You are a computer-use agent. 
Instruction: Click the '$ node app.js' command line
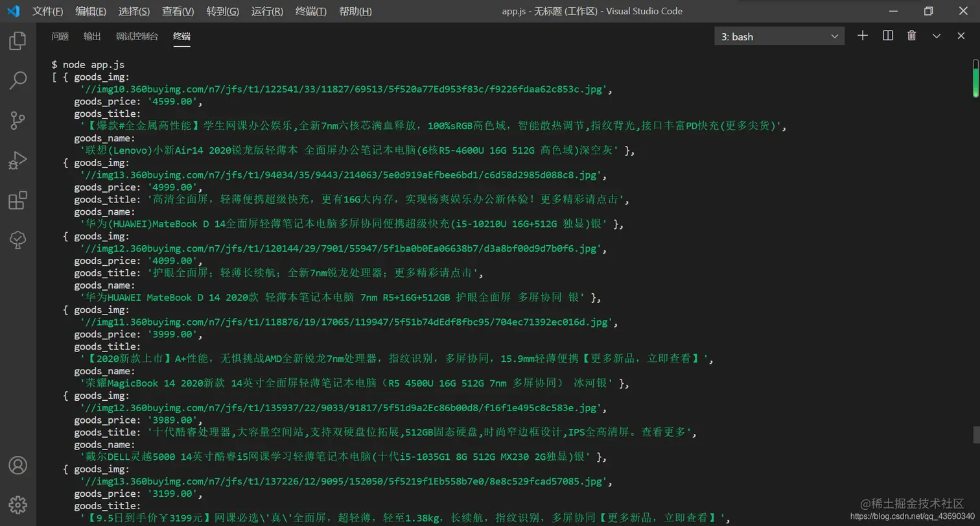[88, 65]
